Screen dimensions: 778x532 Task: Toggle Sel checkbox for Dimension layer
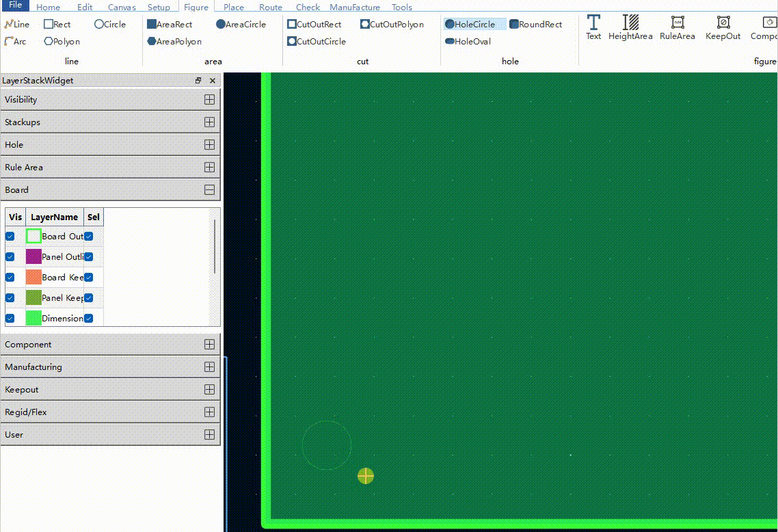pos(89,318)
